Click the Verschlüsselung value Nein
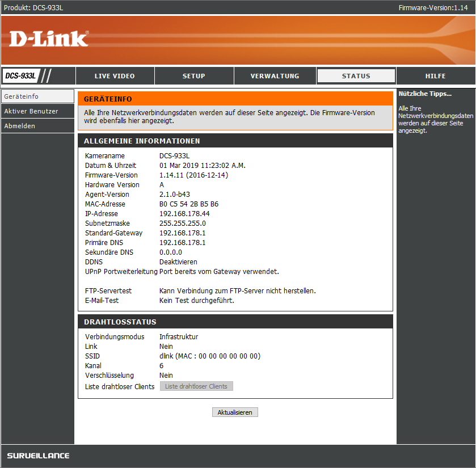Screen dimensions: 476x468 166,376
